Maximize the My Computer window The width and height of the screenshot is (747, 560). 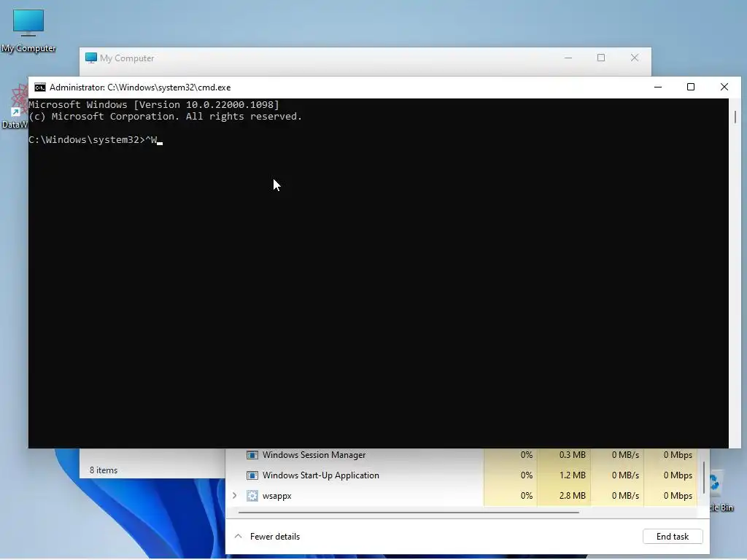tap(601, 58)
